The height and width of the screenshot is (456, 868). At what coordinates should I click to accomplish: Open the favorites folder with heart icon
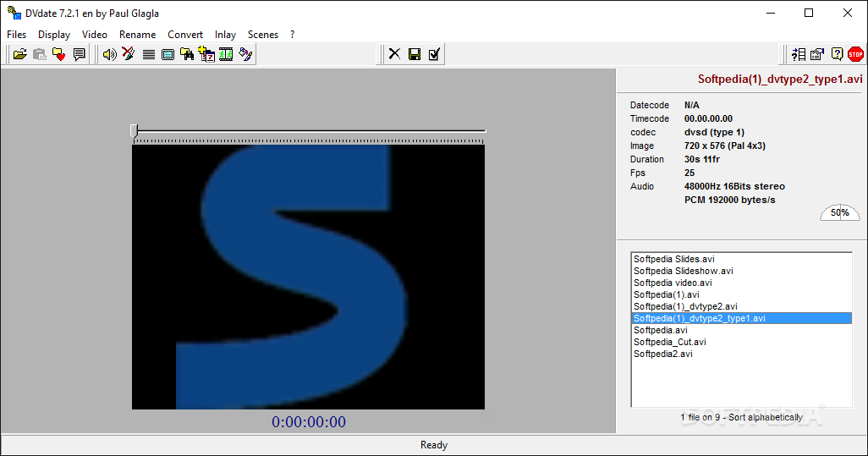pyautogui.click(x=58, y=54)
